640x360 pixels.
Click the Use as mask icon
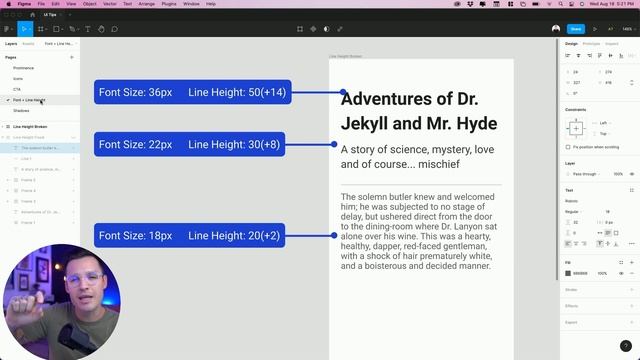pos(327,29)
